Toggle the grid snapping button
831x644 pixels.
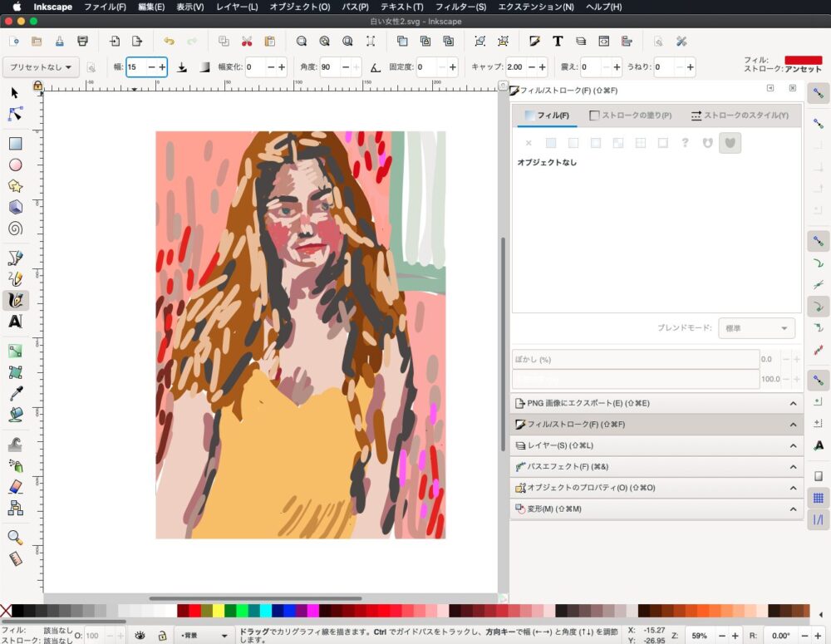[818, 498]
